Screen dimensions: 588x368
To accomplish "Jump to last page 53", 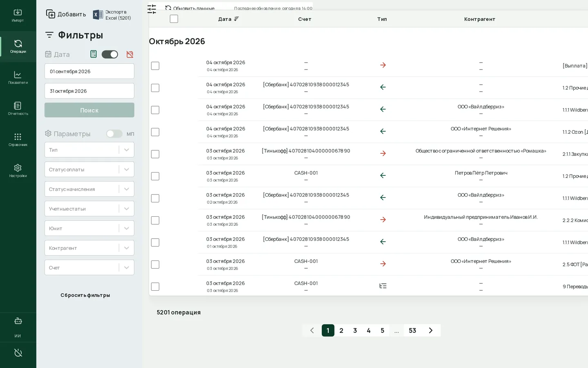I will click(x=412, y=330).
